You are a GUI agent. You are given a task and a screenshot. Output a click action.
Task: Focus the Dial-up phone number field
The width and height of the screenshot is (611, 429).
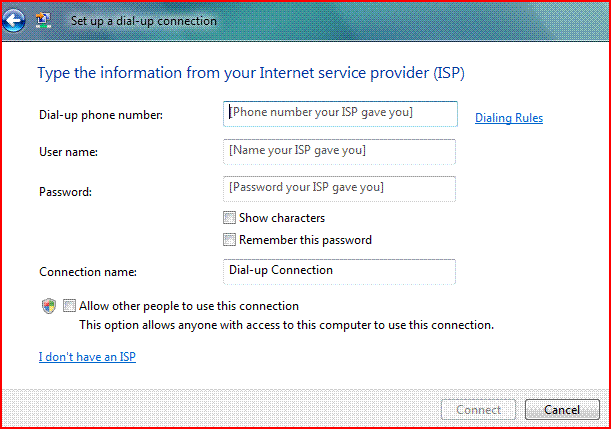click(340, 114)
